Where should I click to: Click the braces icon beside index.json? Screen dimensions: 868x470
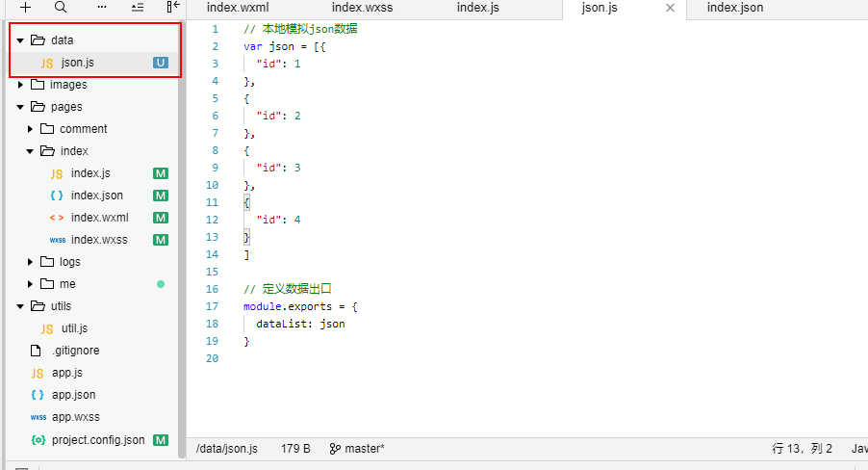pyautogui.click(x=57, y=196)
